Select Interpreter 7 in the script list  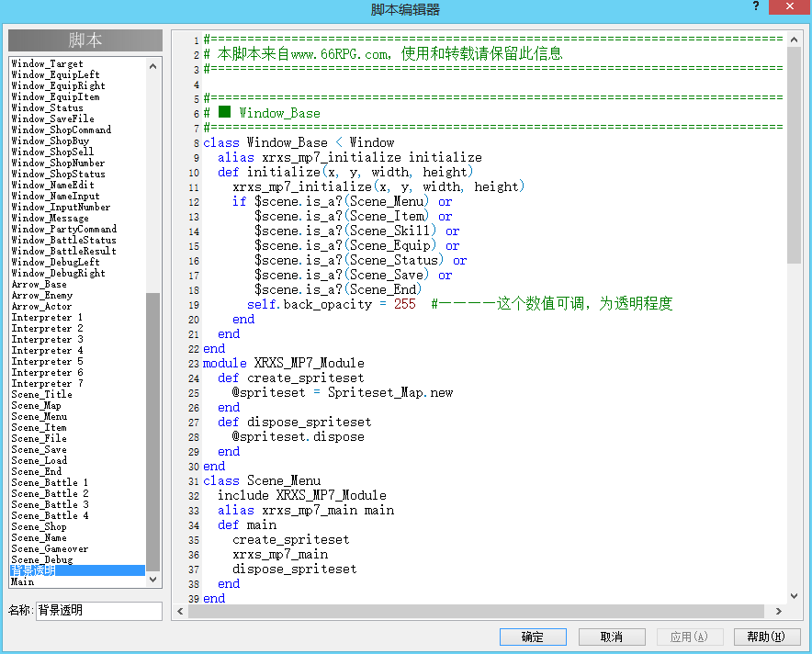tap(47, 384)
